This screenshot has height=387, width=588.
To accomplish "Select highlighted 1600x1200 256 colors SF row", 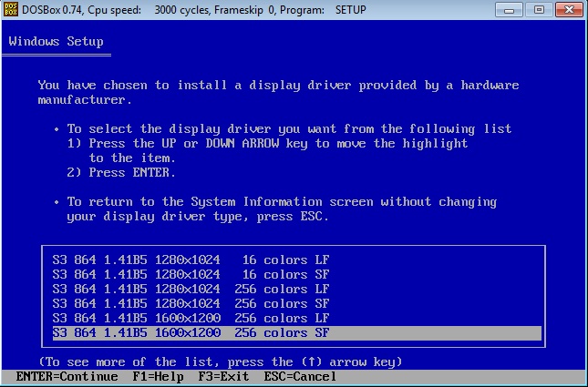I will [297, 333].
